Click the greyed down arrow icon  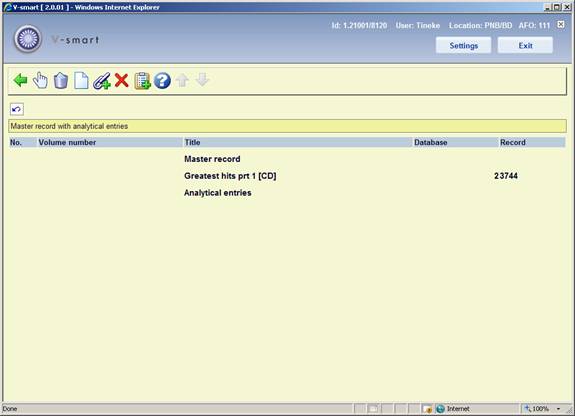[202, 80]
